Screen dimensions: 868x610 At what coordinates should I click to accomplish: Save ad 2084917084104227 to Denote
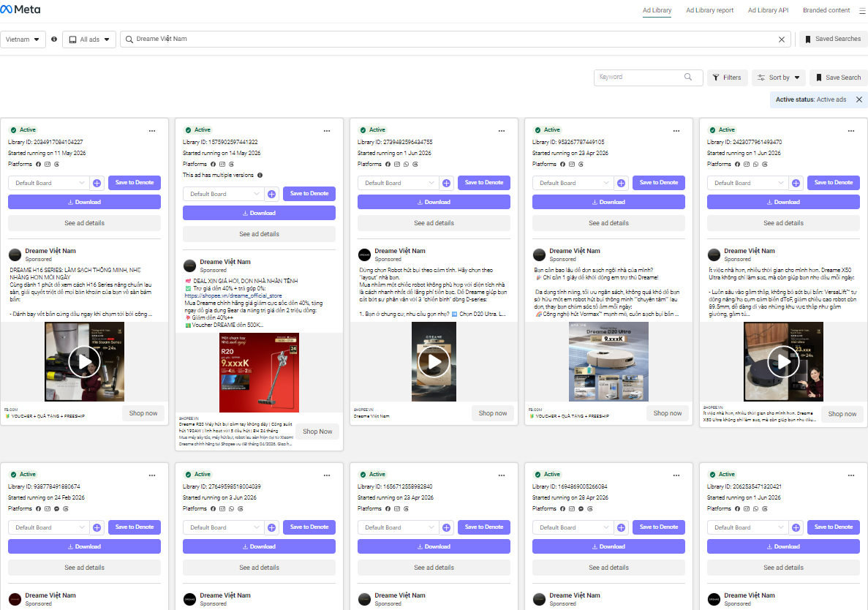[x=135, y=183]
